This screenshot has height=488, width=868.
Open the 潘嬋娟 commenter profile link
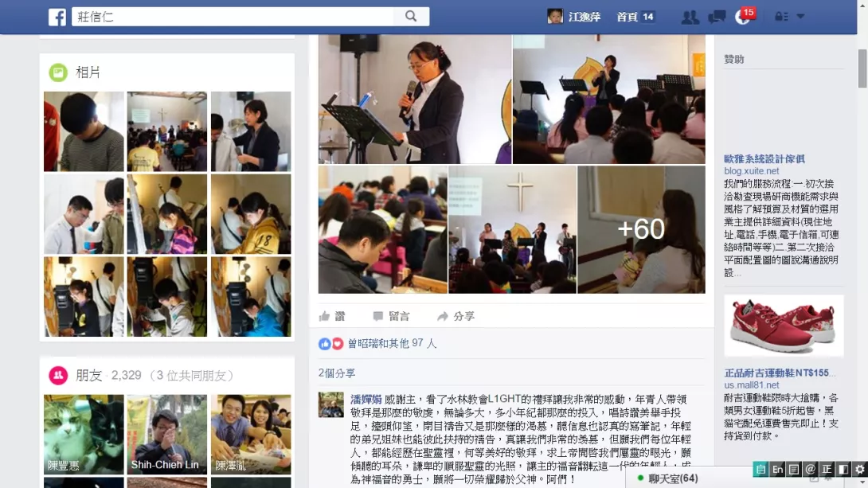point(366,399)
